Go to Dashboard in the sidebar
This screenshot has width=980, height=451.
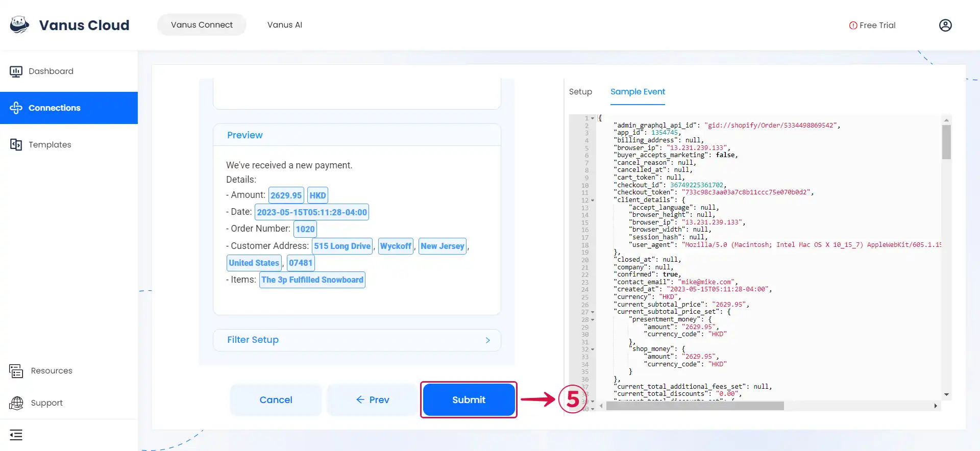pos(69,71)
